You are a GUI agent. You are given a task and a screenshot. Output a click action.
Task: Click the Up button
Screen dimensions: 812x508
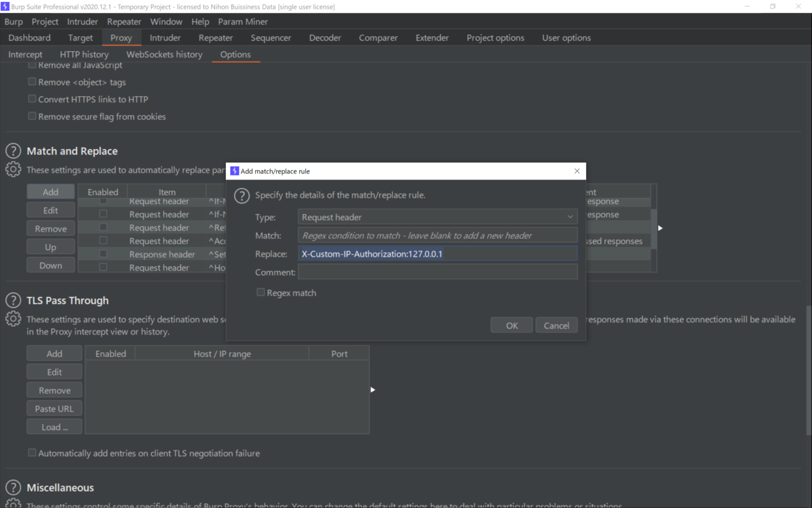51,247
